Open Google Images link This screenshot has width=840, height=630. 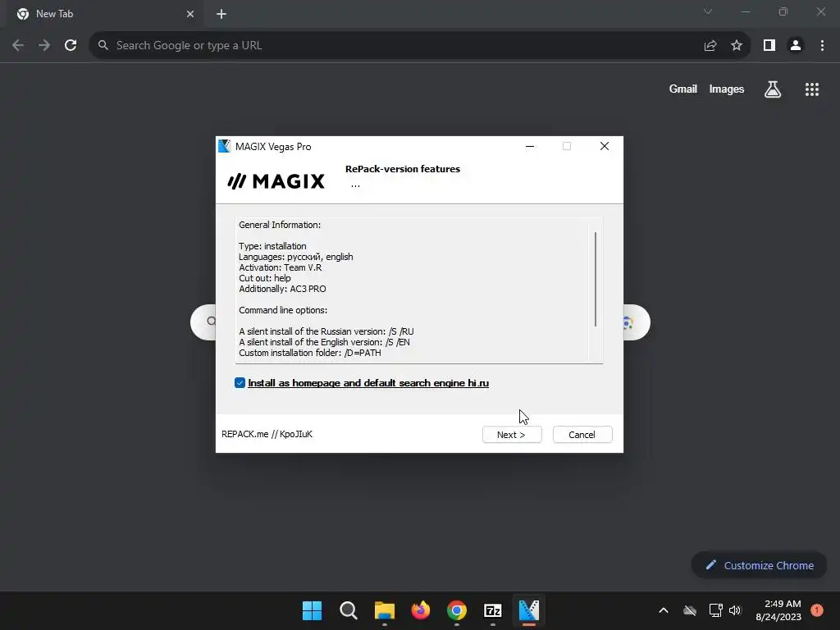click(727, 89)
